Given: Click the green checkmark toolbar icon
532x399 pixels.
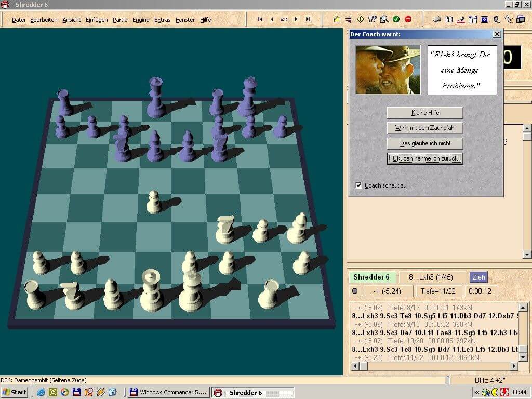Looking at the screenshot, I should (396, 19).
